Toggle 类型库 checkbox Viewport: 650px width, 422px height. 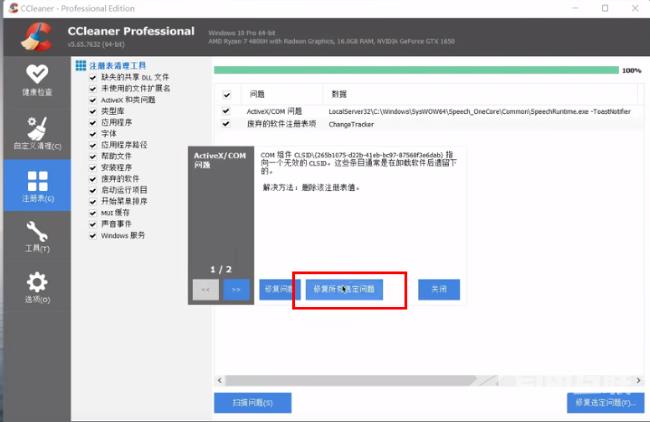93,111
